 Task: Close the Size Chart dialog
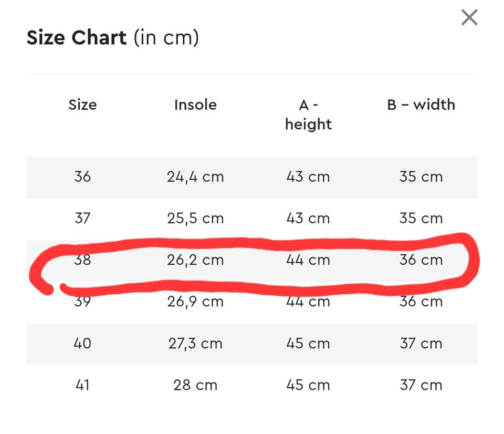469,18
